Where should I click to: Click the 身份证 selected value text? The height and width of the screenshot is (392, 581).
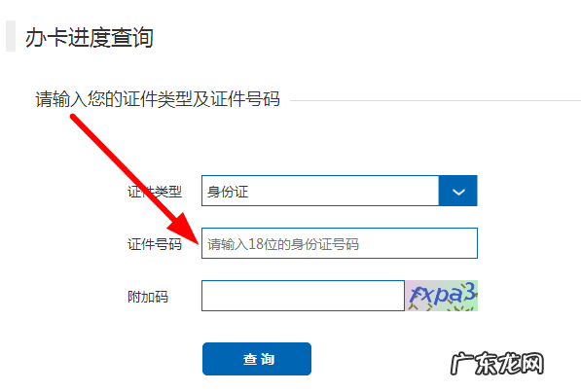(x=228, y=192)
